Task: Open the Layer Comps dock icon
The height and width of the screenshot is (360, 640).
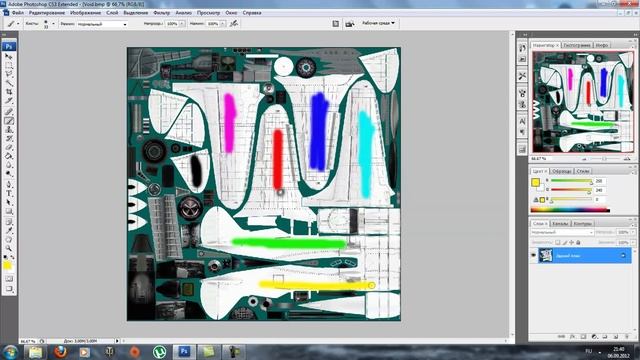Action: coord(522,149)
